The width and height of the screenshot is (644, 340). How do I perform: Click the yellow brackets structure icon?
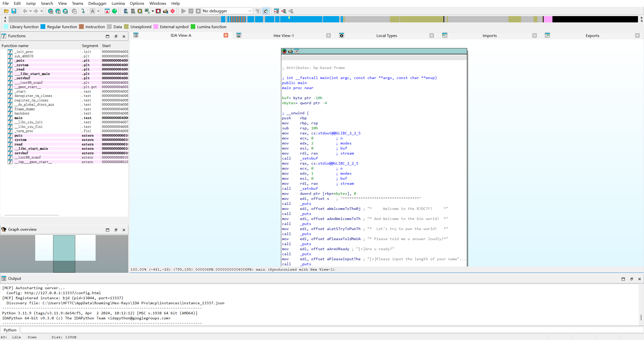(x=140, y=11)
